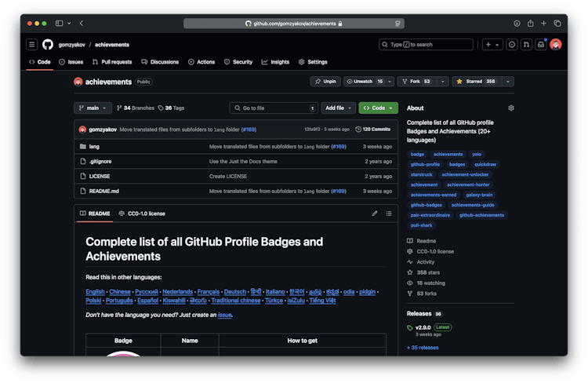
Task: Click the v2.9.0 release tag icon
Action: (410, 328)
